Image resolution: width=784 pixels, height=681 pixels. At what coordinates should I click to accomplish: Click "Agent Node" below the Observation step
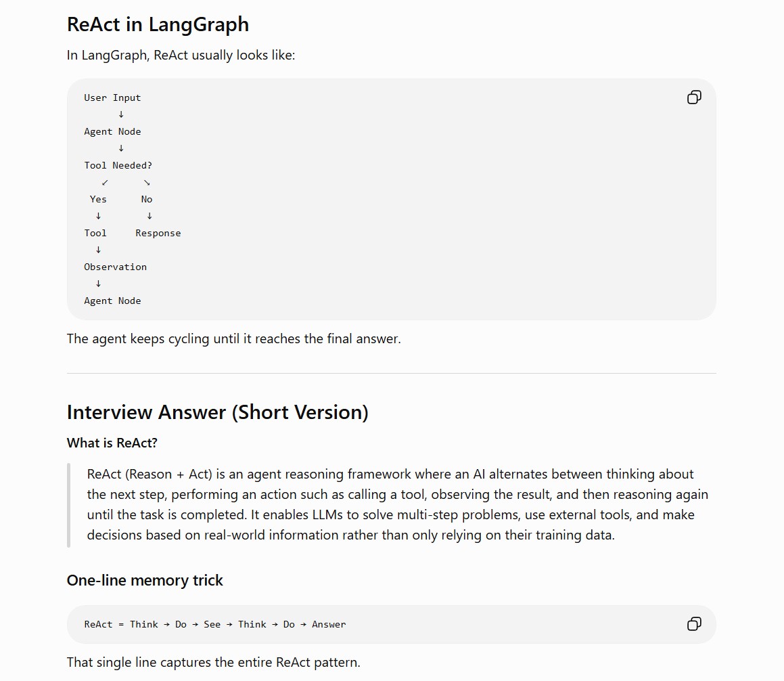pos(112,301)
